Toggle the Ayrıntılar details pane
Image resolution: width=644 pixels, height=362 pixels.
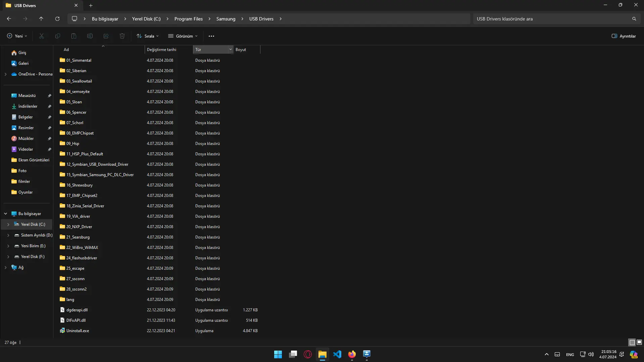(624, 36)
